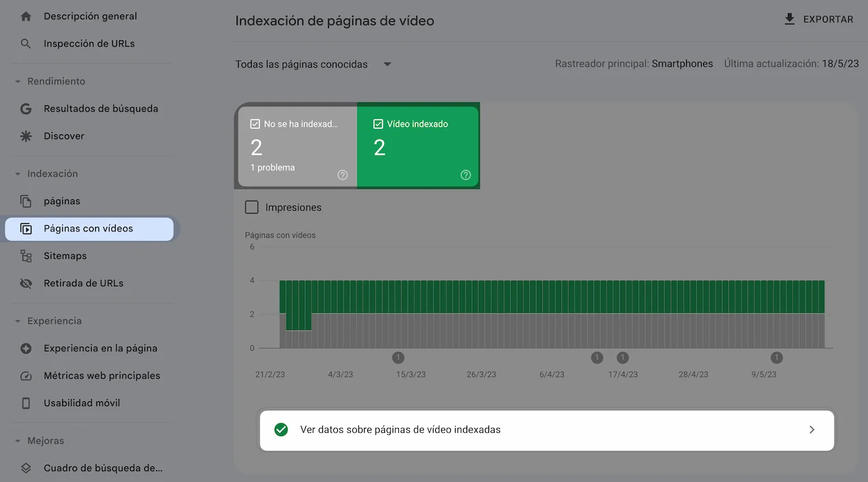Click the Google G icon for Resultados de búsqueda
This screenshot has width=868, height=482.
pos(26,109)
